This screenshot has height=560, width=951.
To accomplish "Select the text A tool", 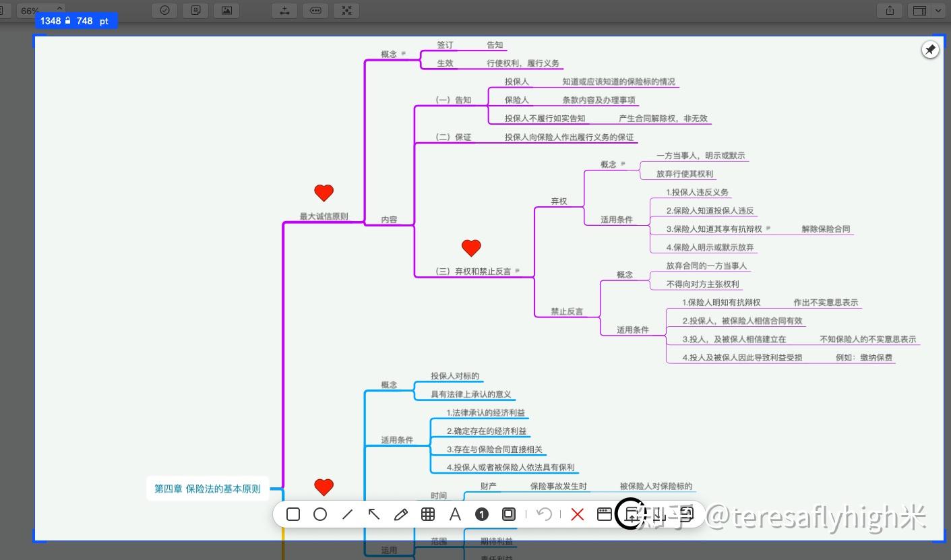I will [455, 514].
